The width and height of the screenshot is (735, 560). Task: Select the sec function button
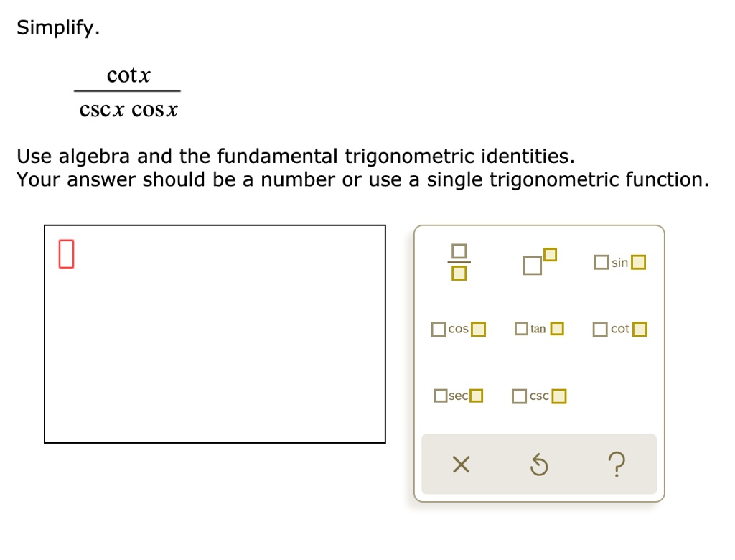(458, 395)
